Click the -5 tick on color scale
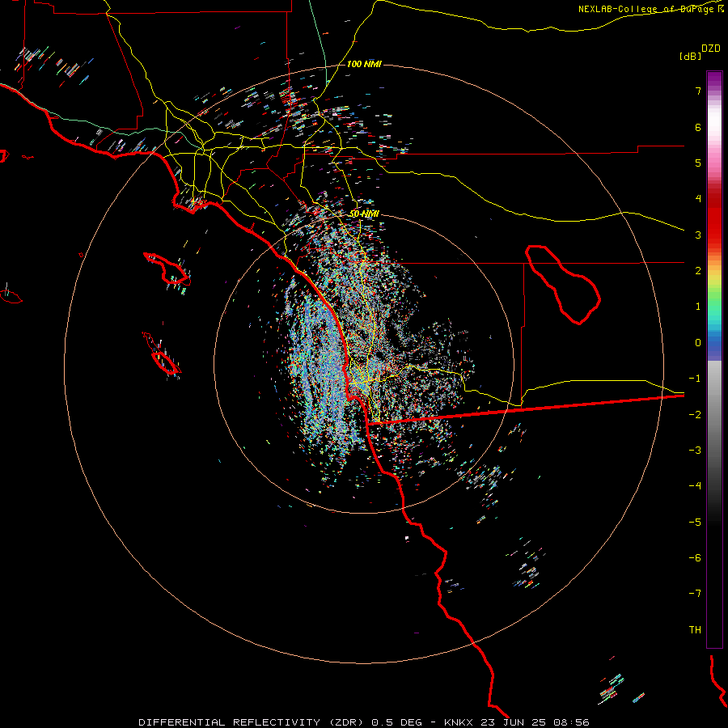The image size is (728, 728). tap(695, 522)
